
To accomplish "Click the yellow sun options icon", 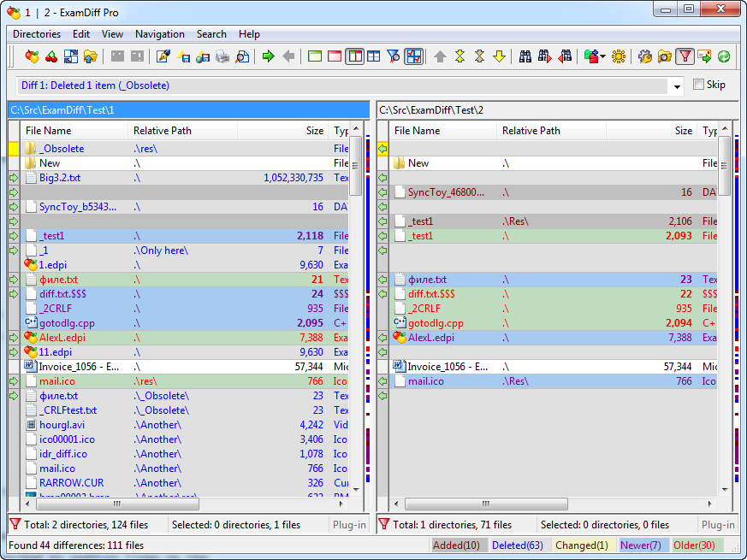I will tap(619, 56).
